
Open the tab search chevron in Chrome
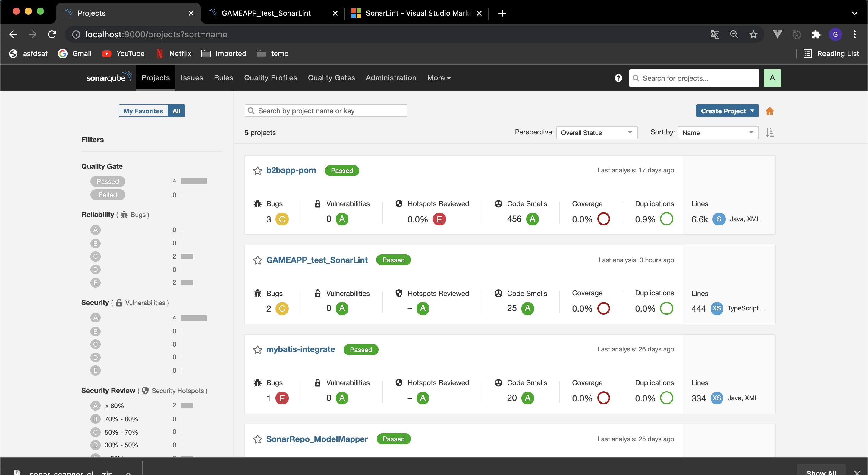[x=854, y=13]
